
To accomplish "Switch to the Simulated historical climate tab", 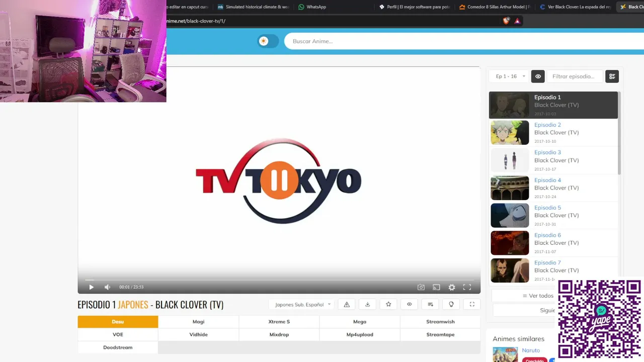I will click(x=254, y=7).
